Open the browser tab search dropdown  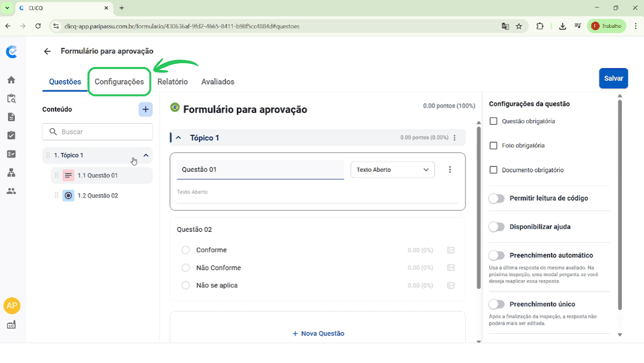click(7, 8)
